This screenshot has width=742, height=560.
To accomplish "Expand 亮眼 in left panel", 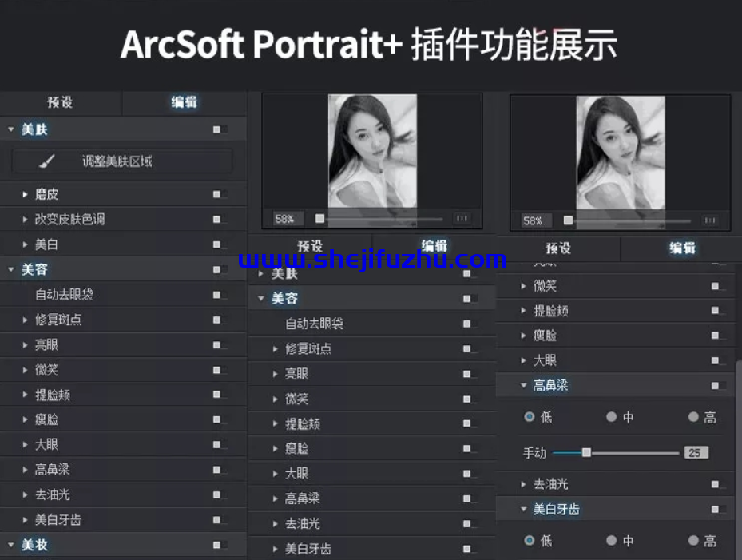I will (x=25, y=344).
